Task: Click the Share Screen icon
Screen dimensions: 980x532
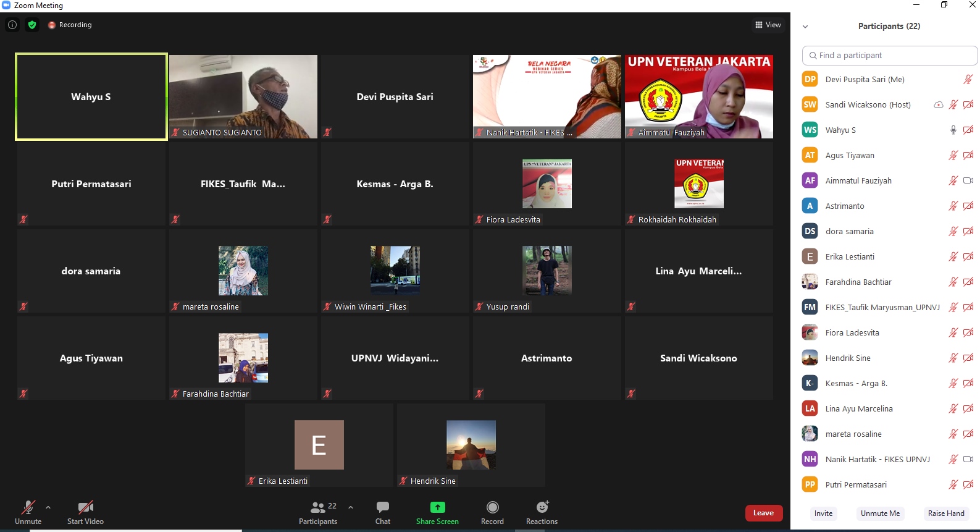Action: (437, 507)
